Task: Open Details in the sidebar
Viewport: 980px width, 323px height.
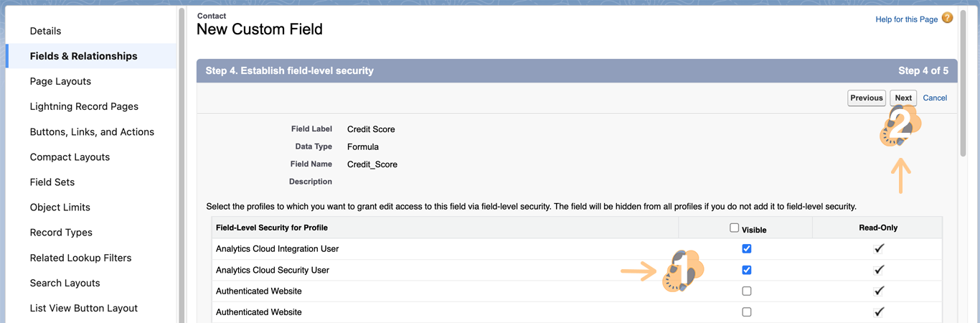Action: [x=45, y=31]
